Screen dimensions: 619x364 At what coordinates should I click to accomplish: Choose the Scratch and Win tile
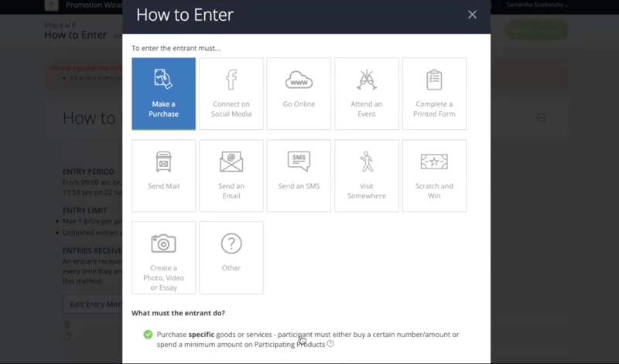pos(434,175)
